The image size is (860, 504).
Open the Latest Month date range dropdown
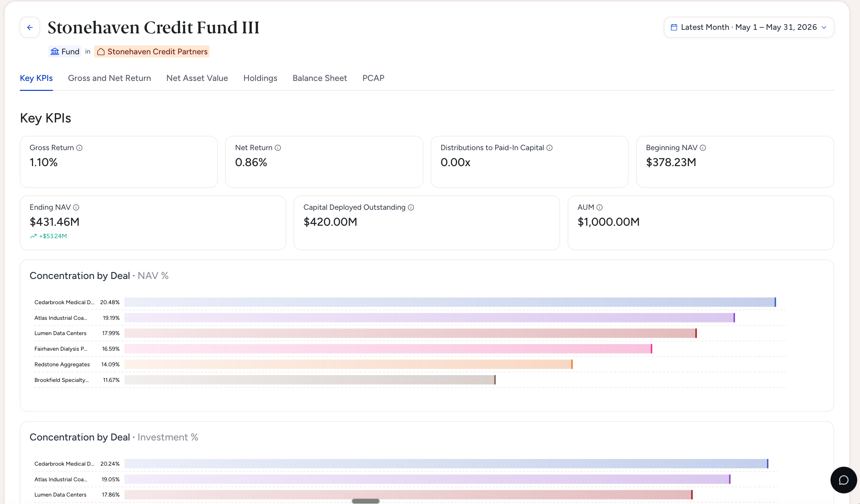(749, 27)
